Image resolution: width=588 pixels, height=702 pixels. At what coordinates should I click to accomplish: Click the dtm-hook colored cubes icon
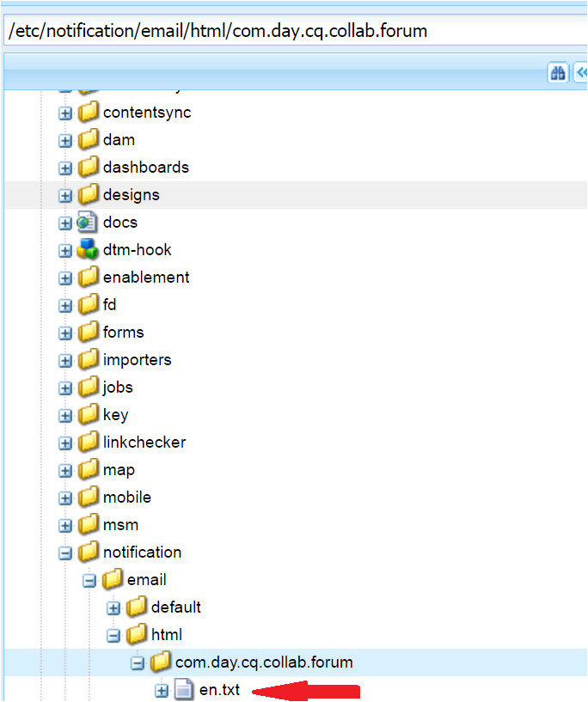pyautogui.click(x=88, y=250)
